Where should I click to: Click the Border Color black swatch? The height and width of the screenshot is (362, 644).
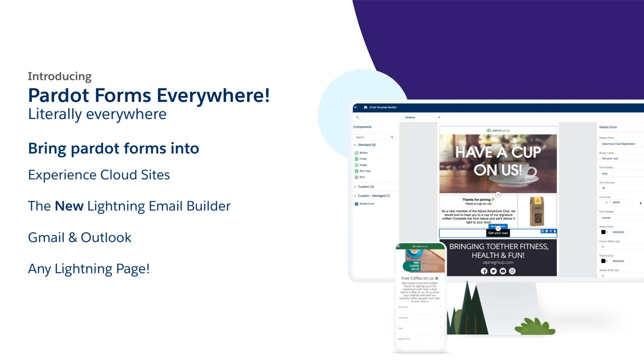[603, 261]
